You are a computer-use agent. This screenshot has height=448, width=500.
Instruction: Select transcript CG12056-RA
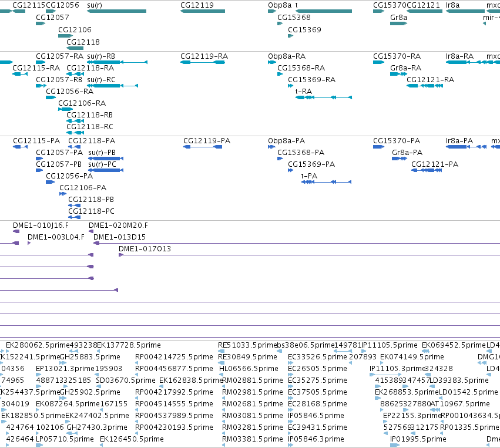[x=69, y=92]
